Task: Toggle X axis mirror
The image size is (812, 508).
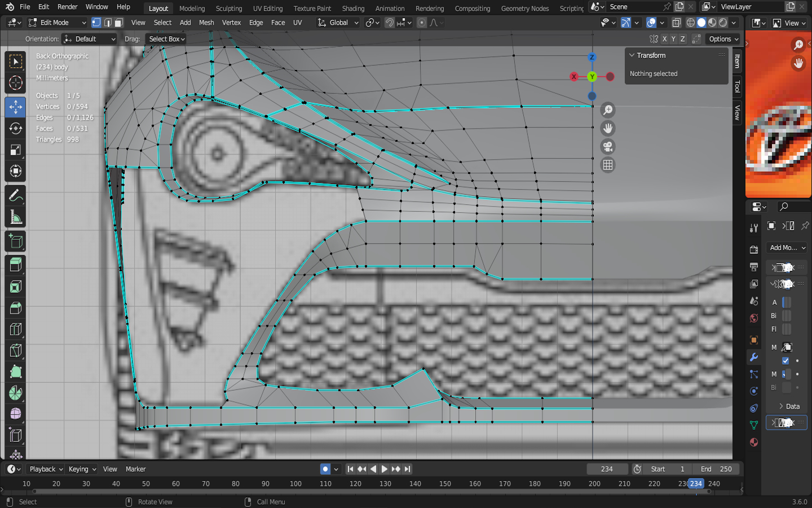Action: pos(665,39)
